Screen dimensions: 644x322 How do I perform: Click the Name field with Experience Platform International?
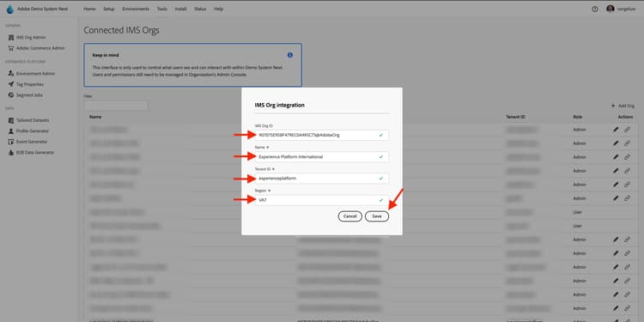tap(322, 156)
